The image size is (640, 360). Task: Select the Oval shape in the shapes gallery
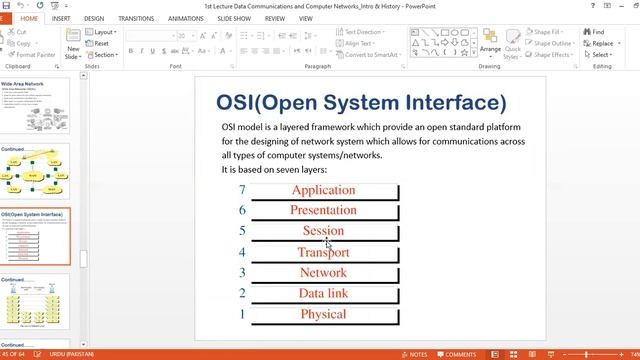(x=455, y=32)
